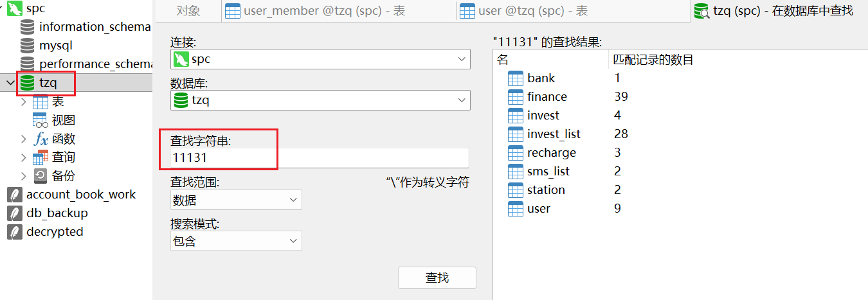The height and width of the screenshot is (300, 868).
Task: Click the 函数 (Functions) fx icon
Action: click(41, 139)
